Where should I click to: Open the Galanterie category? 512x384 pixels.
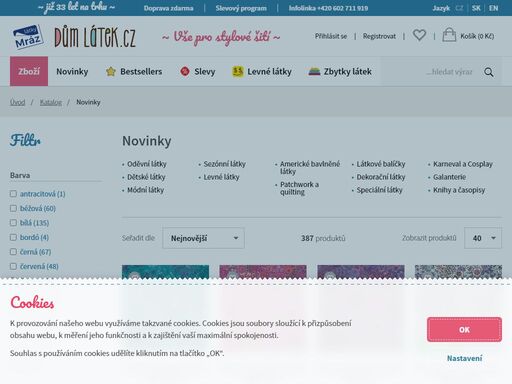tap(449, 177)
